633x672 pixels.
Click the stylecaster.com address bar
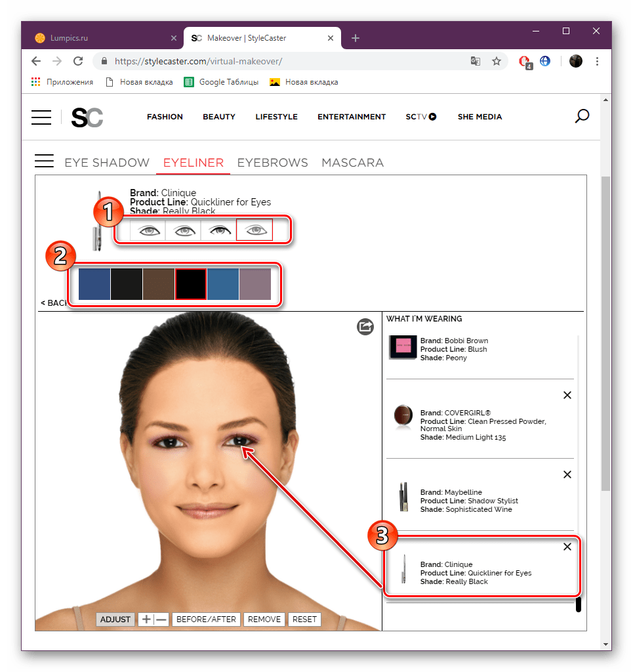coord(283,61)
